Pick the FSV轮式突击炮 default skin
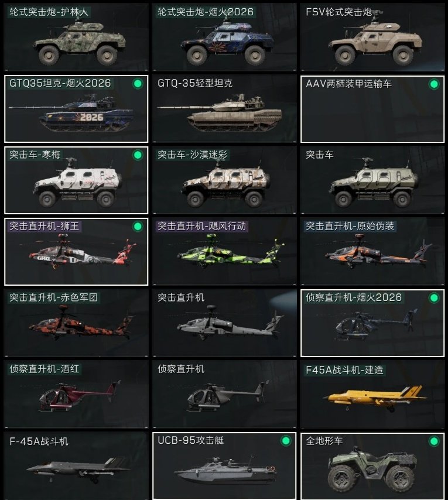This screenshot has width=448, height=500. 372,37
